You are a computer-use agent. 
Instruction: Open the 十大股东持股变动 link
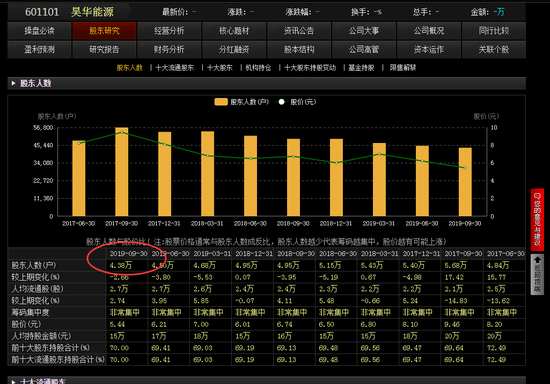point(310,68)
